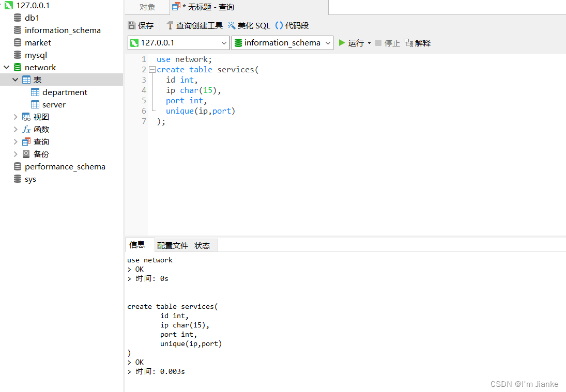Viewport: 566px width, 392px height.
Task: Collapse the tables (表) node
Action: point(15,80)
